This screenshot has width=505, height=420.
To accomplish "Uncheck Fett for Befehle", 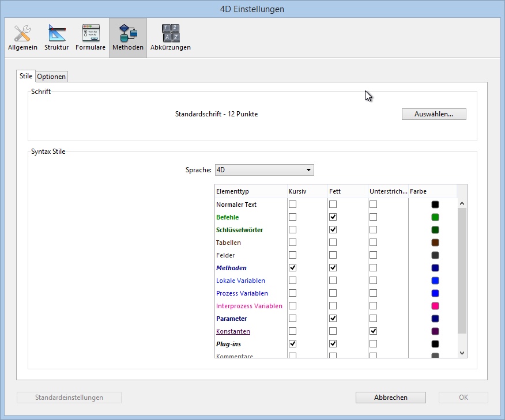I will coord(333,217).
